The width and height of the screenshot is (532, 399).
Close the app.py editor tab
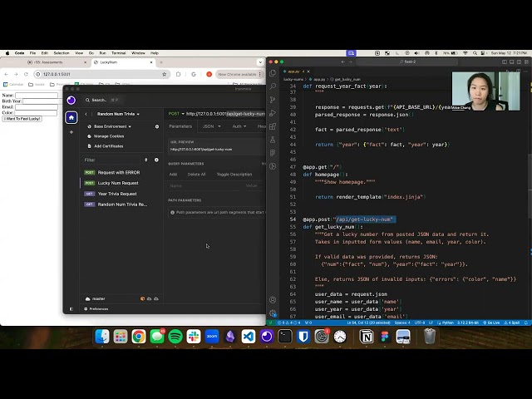click(308, 71)
